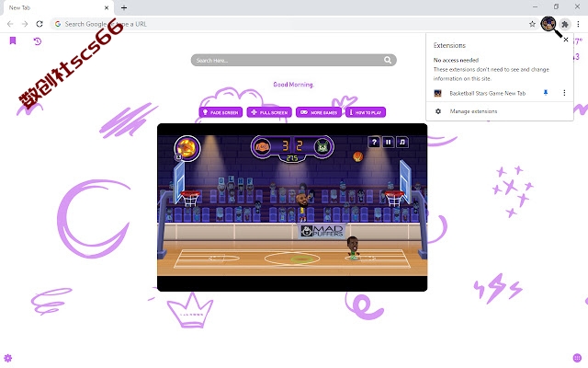Click the magnifier in the page search bar
This screenshot has width=588, height=368.
(388, 60)
